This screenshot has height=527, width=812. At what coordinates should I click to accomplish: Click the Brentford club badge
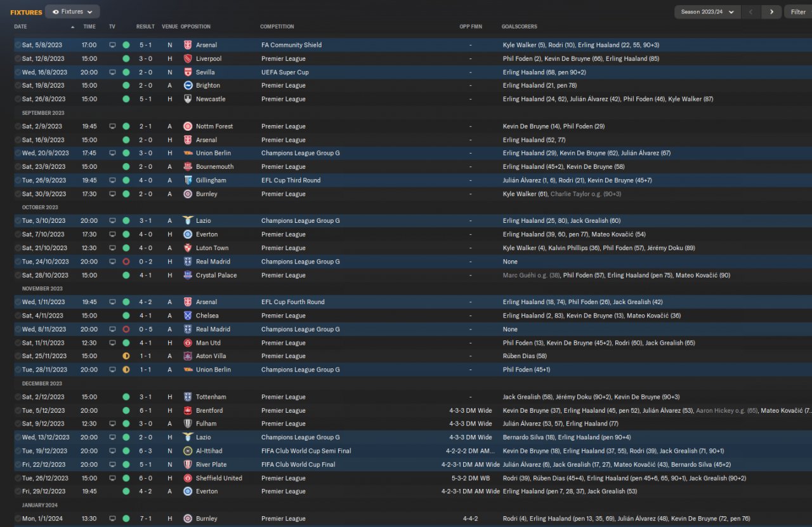(x=188, y=411)
